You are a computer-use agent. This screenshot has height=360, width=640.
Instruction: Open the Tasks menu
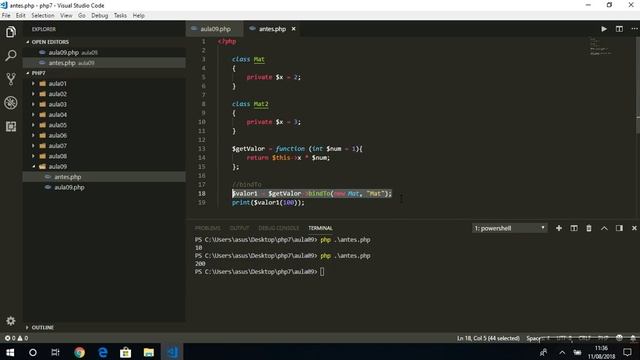[120, 16]
